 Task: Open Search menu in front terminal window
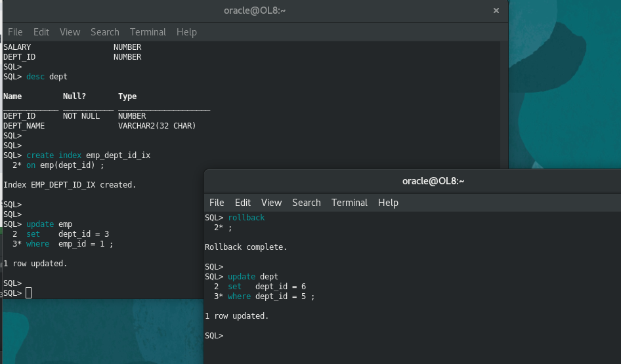[307, 203]
